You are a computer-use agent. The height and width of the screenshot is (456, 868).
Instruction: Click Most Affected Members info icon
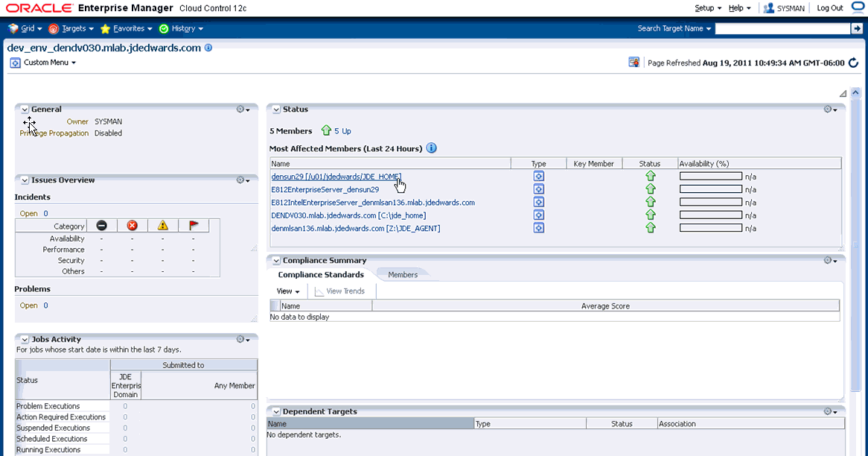[431, 148]
